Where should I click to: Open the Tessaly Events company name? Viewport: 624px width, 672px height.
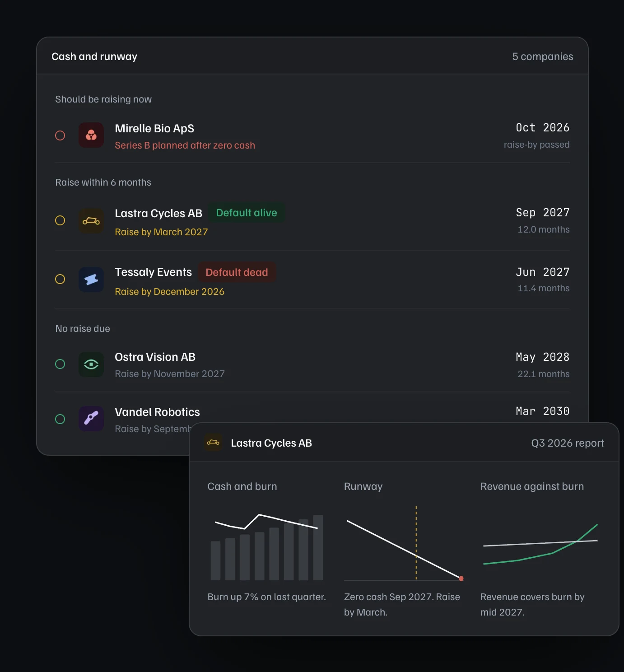point(154,272)
